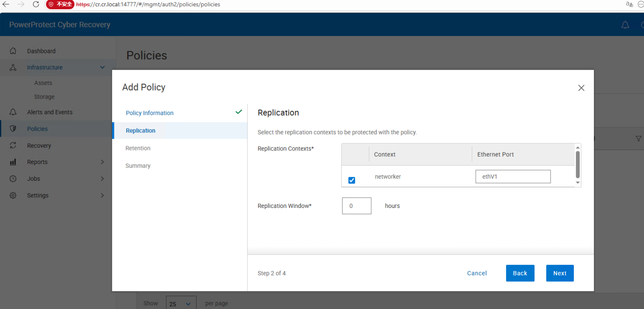Click the ethV1 Ethernet Port field
644x309 pixels.
point(513,176)
